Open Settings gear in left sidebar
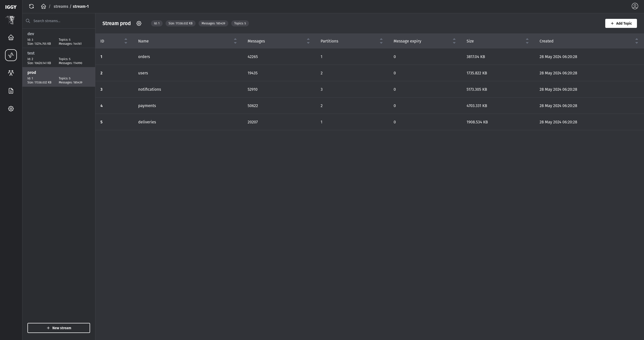644x340 pixels. click(11, 109)
